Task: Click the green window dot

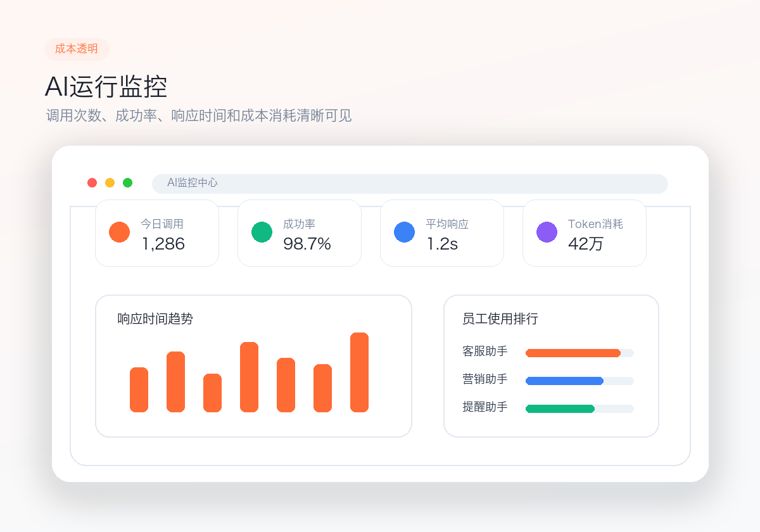Action: click(127, 183)
